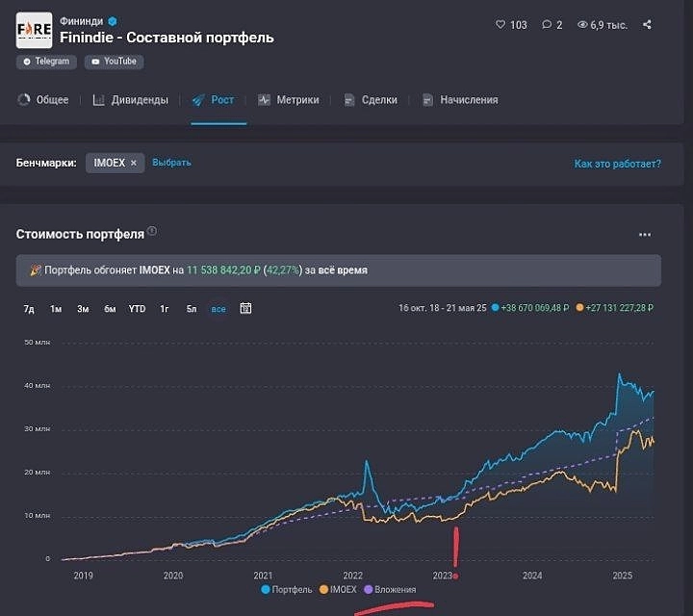The image size is (693, 616).
Task: Select the 1г time range
Action: 165,309
